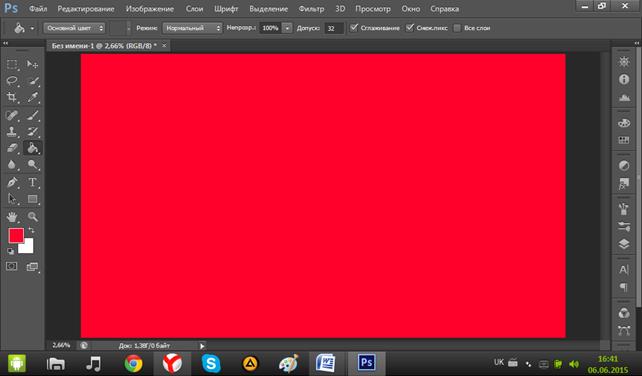Open the Основной цвет fill source dropdown
This screenshot has height=376, width=642.
coord(75,28)
